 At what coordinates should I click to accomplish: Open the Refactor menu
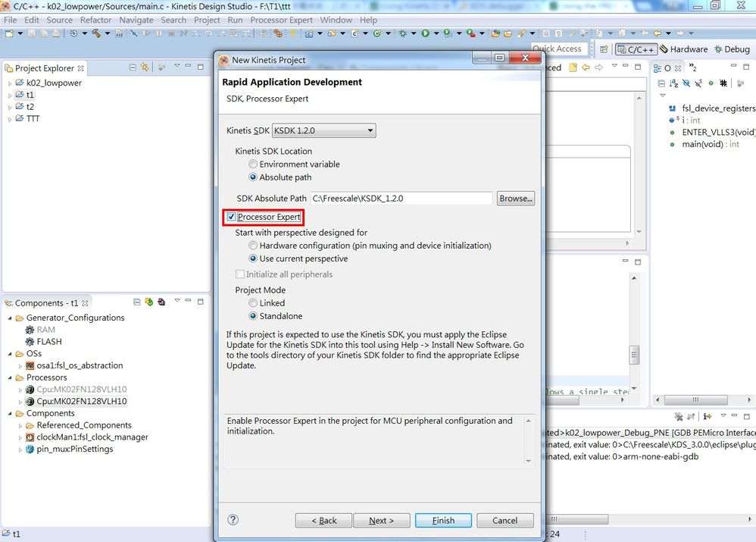95,20
